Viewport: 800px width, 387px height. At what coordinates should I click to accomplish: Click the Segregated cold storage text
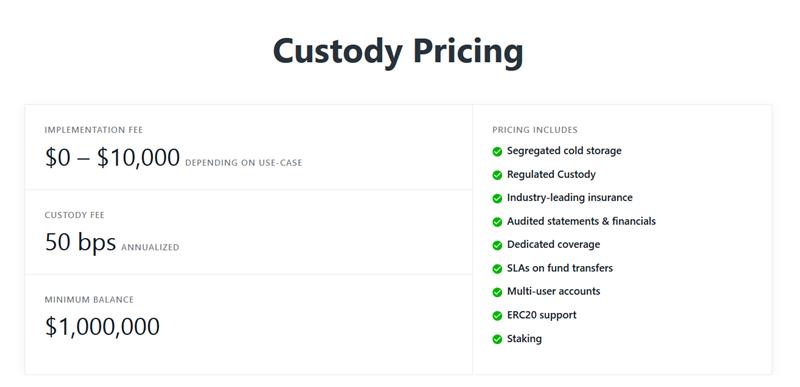tap(564, 151)
